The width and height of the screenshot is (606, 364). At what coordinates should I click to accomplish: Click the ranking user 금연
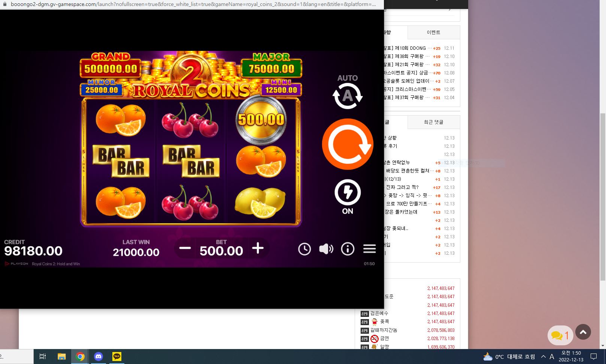(385, 339)
